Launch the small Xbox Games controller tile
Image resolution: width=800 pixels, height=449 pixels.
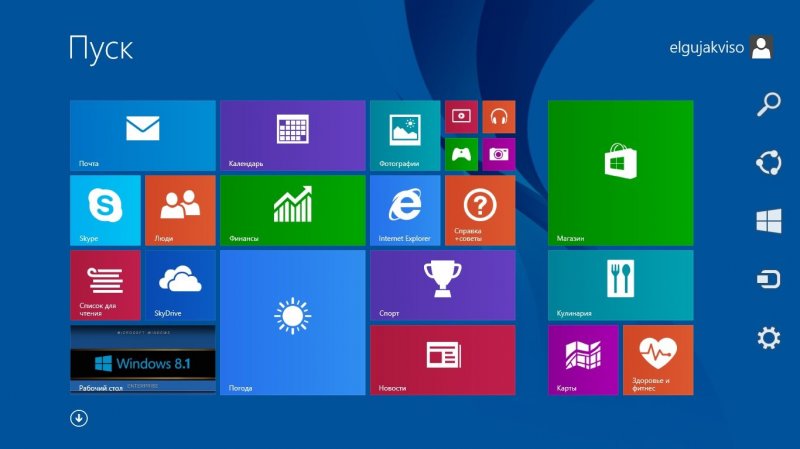pyautogui.click(x=461, y=154)
